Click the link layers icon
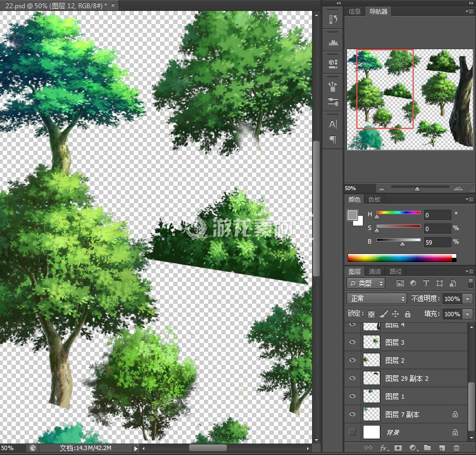The height and width of the screenshot is (455, 476). pyautogui.click(x=368, y=447)
